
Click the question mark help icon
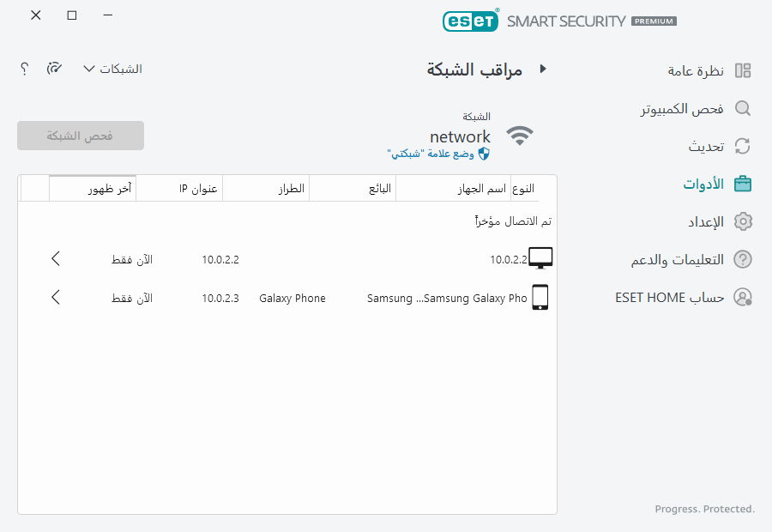25,69
